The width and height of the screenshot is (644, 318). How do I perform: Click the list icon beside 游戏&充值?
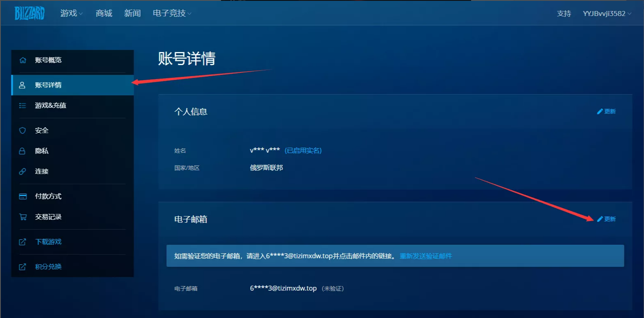(22, 106)
